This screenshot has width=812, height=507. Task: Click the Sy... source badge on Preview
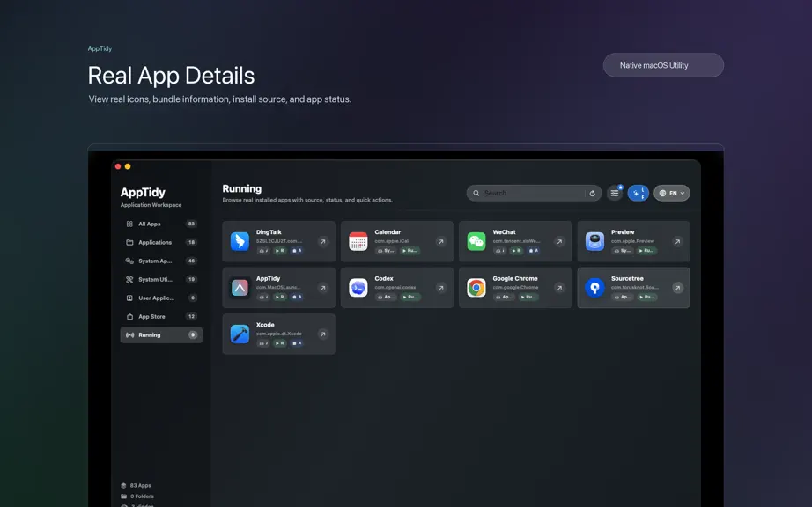click(623, 251)
